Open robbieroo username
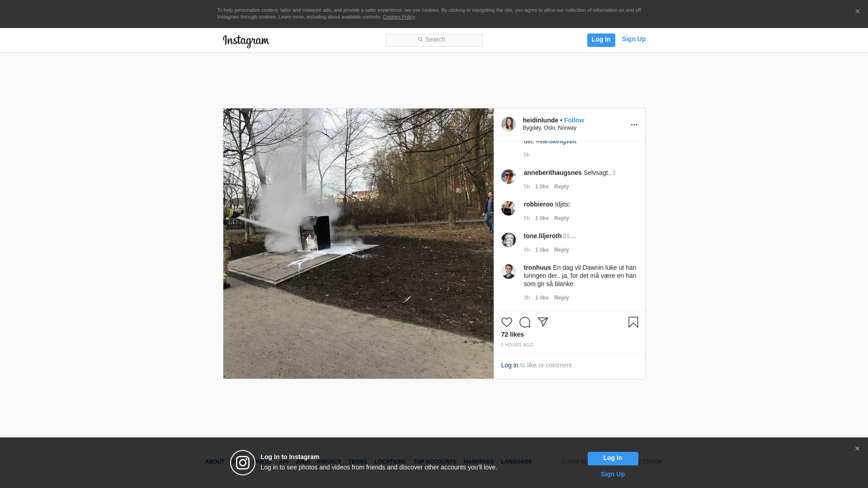 pos(538,204)
